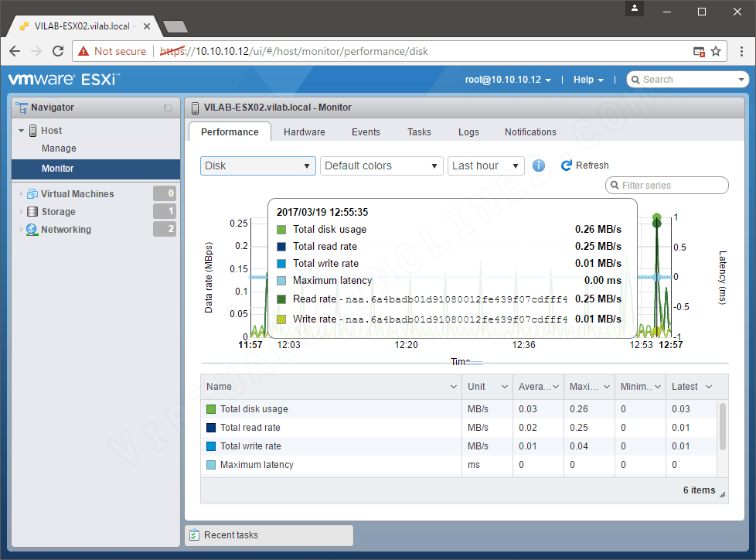Open the Last hour time range dropdown
Image resolution: width=756 pixels, height=560 pixels.
tap(485, 166)
